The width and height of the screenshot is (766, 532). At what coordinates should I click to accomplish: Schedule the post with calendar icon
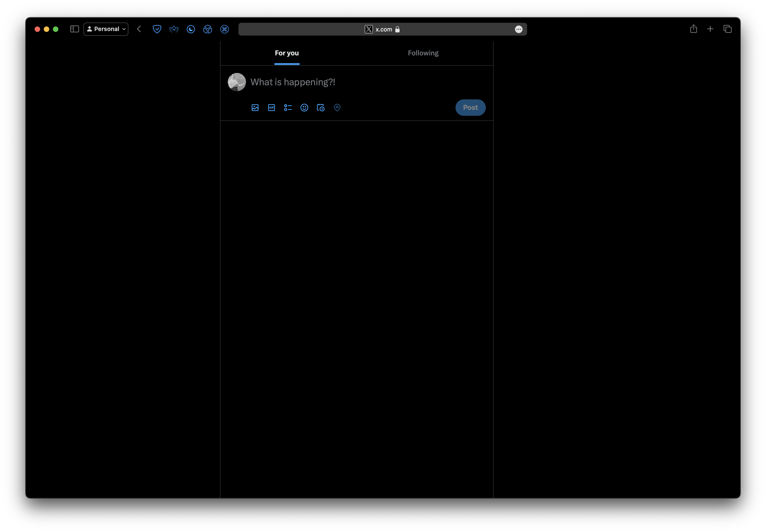click(x=320, y=107)
